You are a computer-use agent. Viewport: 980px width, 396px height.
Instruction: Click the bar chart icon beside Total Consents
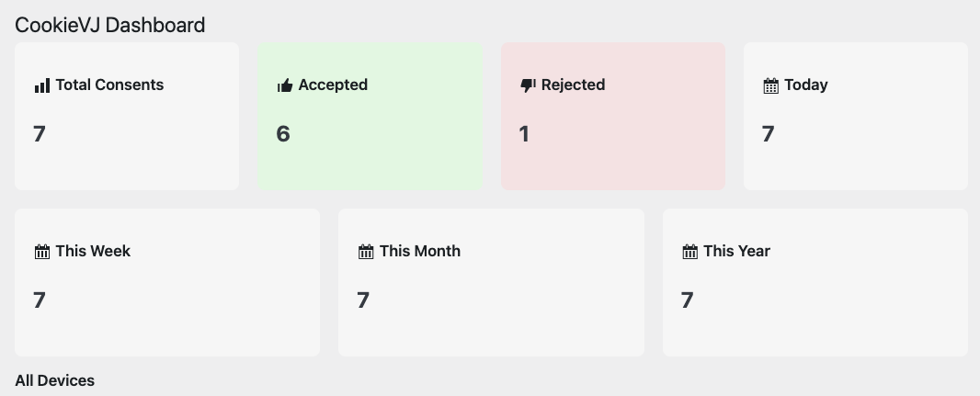point(41,85)
